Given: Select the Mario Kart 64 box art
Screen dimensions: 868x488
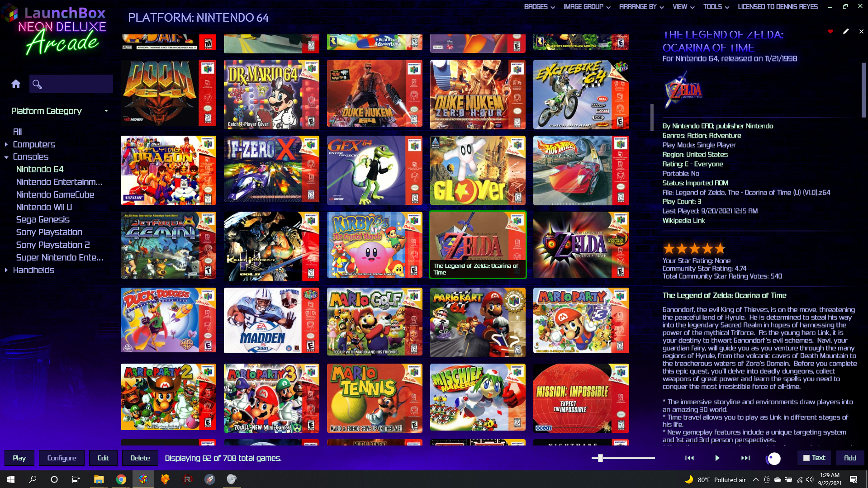Looking at the screenshot, I should coord(478,322).
